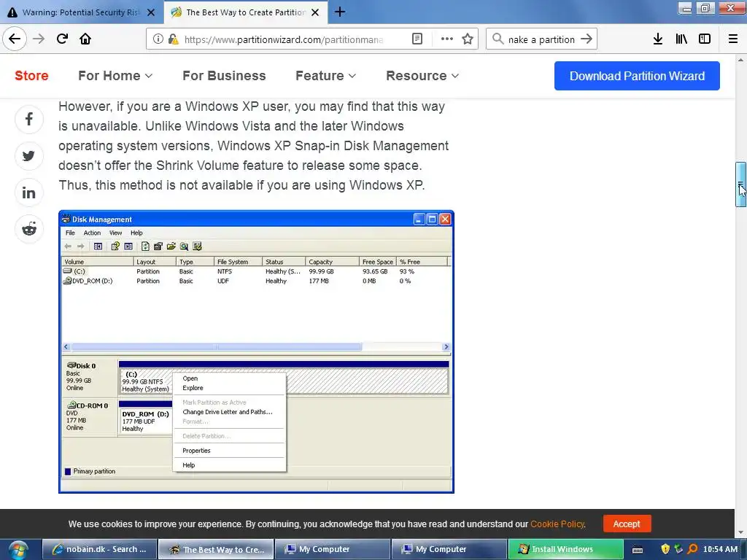The height and width of the screenshot is (560, 747).
Task: Click the scrollbar down arrow
Action: pos(740,533)
